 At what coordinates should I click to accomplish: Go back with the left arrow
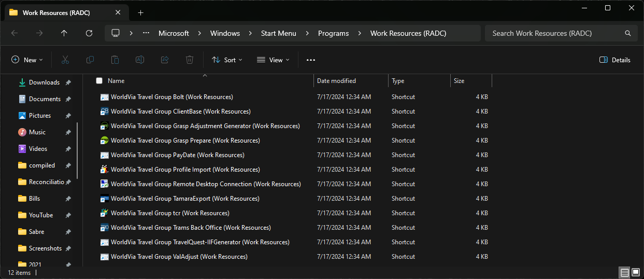pyautogui.click(x=15, y=33)
